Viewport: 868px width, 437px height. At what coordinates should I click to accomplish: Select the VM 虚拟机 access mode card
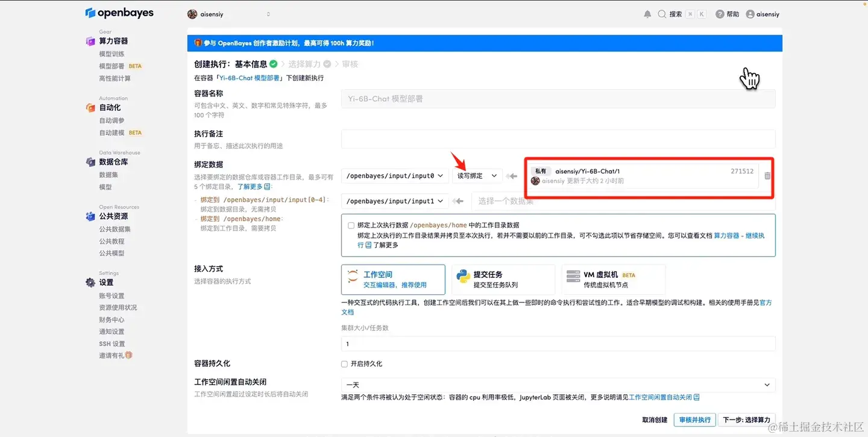[613, 279]
